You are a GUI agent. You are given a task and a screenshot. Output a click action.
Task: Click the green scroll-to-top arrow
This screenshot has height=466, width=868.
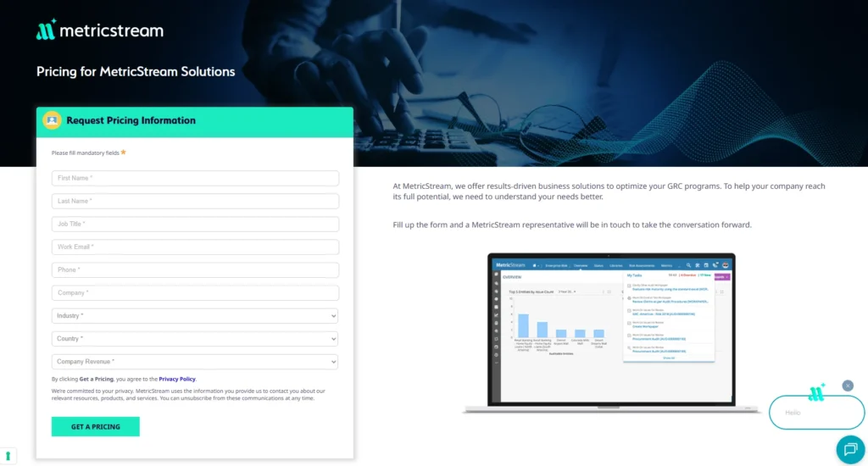8,457
